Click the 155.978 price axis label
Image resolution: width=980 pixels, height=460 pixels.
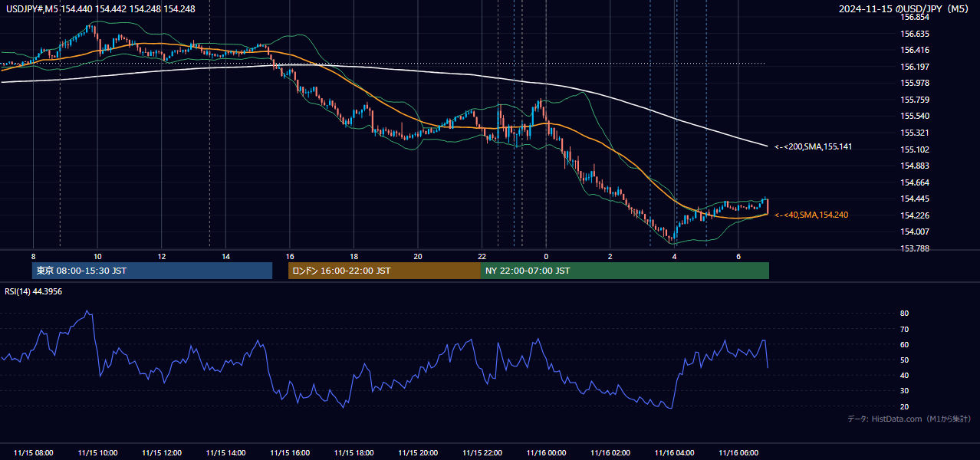coord(915,83)
